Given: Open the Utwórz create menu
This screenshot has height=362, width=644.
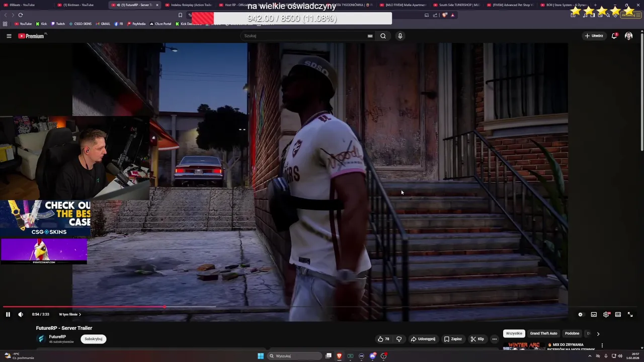Looking at the screenshot, I should (594, 36).
